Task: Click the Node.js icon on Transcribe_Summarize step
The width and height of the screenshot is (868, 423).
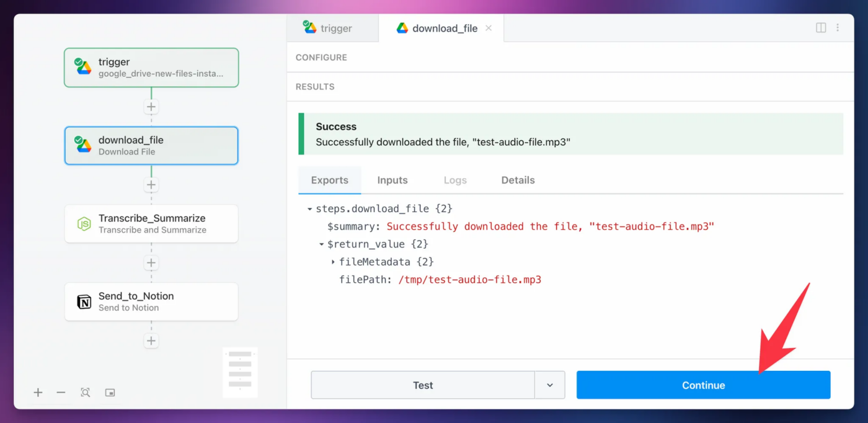Action: [x=84, y=223]
